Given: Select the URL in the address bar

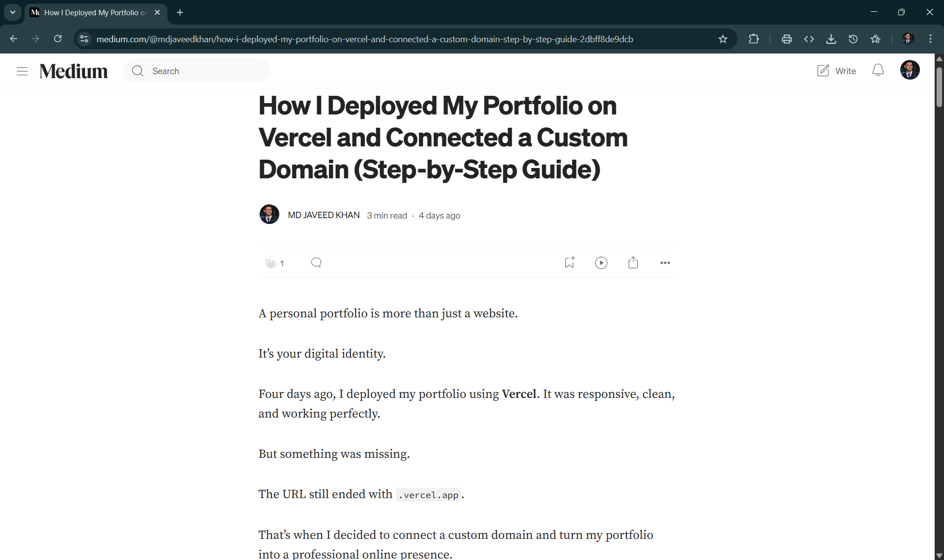Looking at the screenshot, I should coord(365,39).
